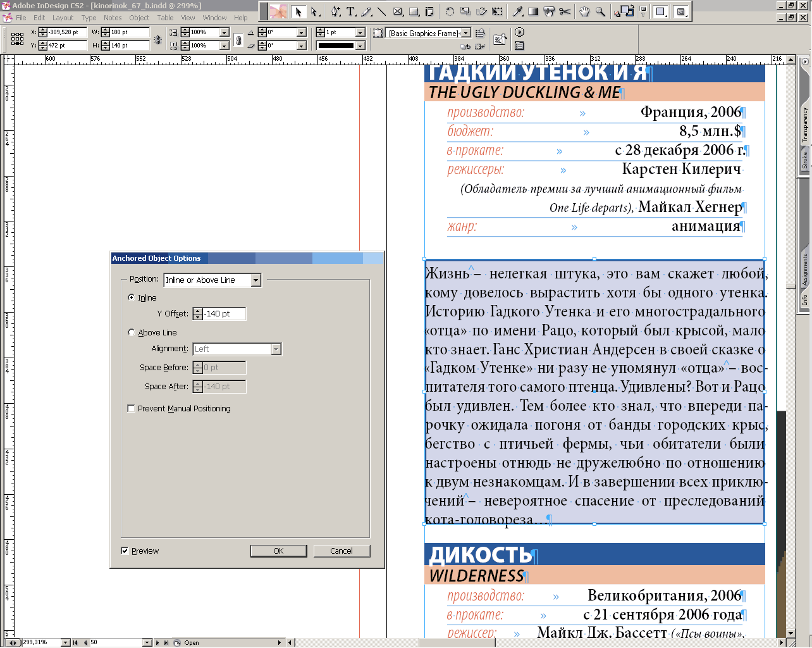Select the Pen tool
Image resolution: width=812 pixels, height=648 pixels.
[x=336, y=11]
